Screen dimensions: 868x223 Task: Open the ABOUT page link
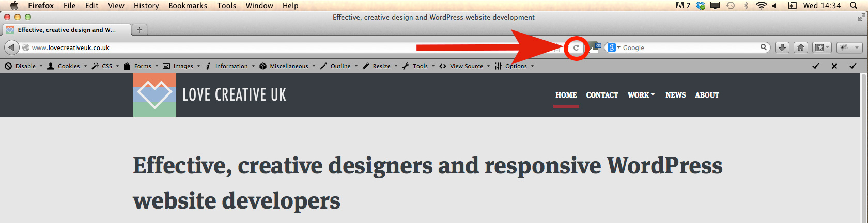coord(707,95)
